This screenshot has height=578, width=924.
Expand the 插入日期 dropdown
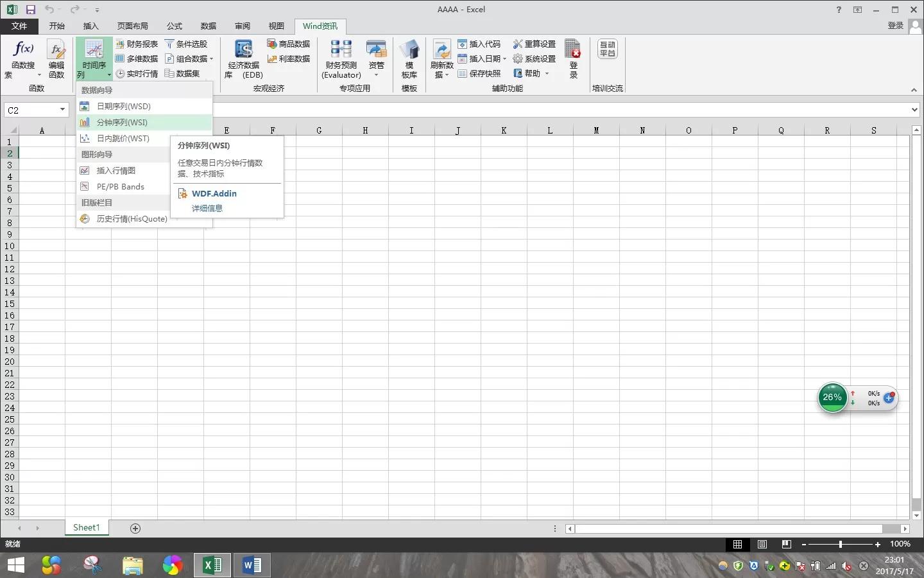coord(504,59)
